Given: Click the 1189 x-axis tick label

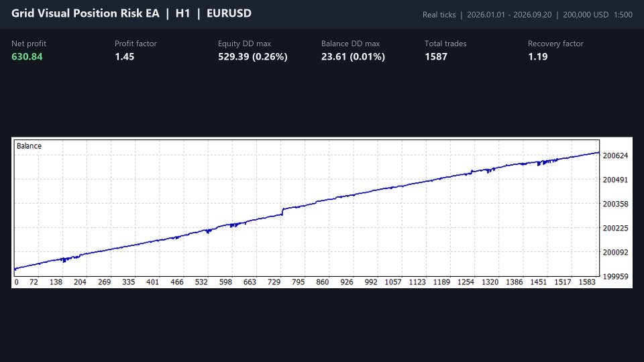Looking at the screenshot, I should point(441,282).
